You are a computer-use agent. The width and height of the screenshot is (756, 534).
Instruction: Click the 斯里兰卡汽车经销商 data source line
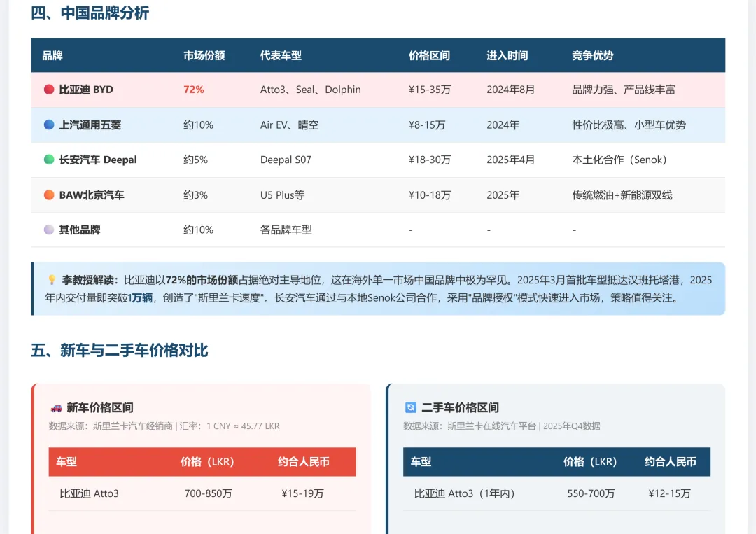(x=164, y=426)
